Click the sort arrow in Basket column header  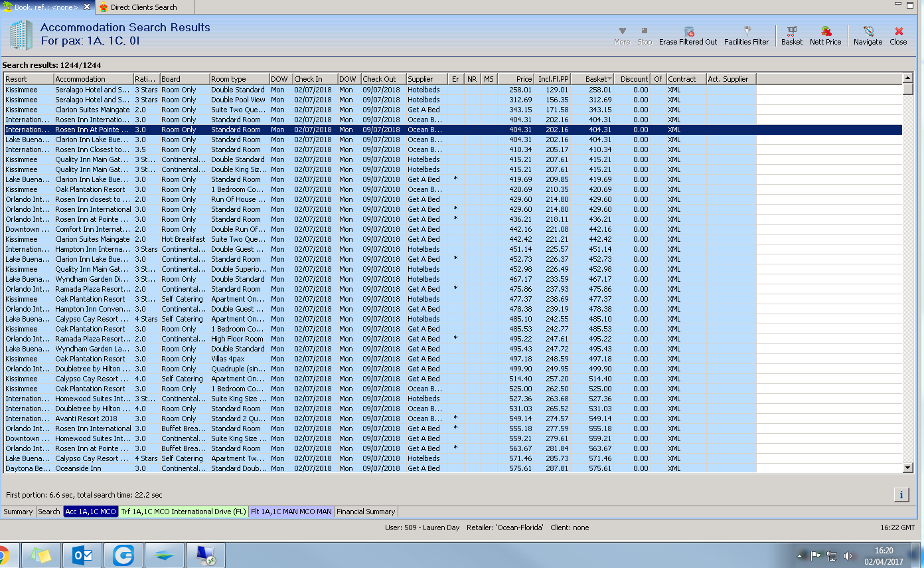(x=610, y=79)
